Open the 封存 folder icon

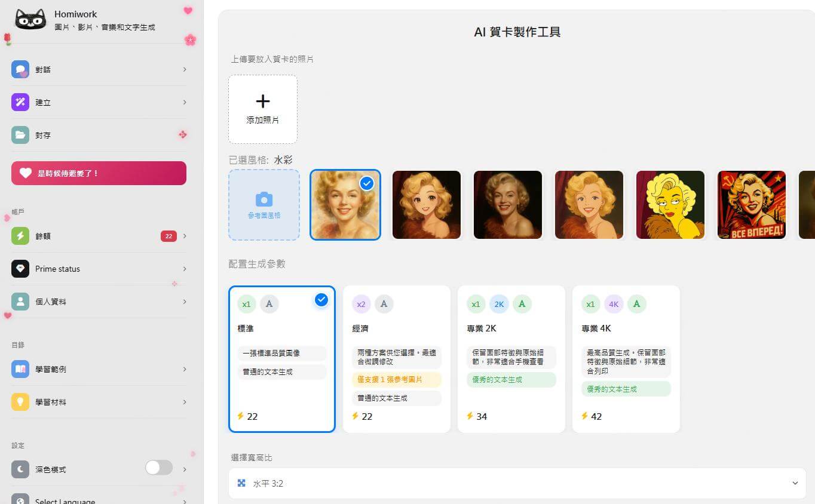pyautogui.click(x=20, y=136)
